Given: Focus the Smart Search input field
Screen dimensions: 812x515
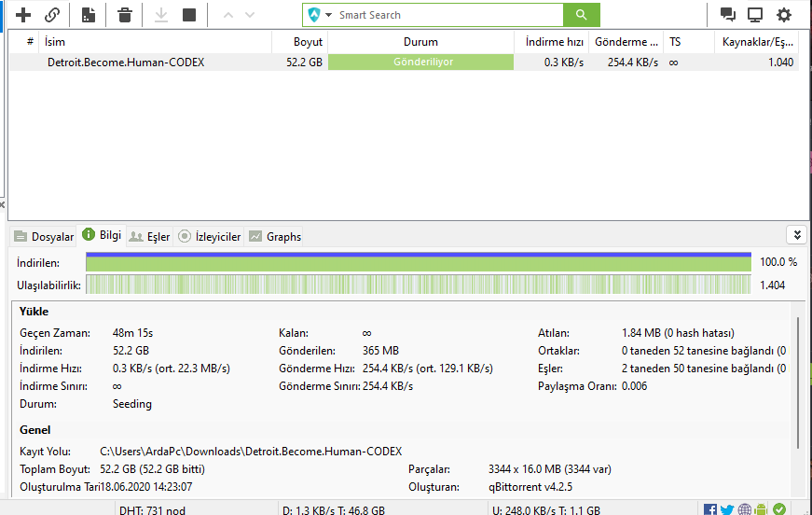Looking at the screenshot, I should point(448,15).
